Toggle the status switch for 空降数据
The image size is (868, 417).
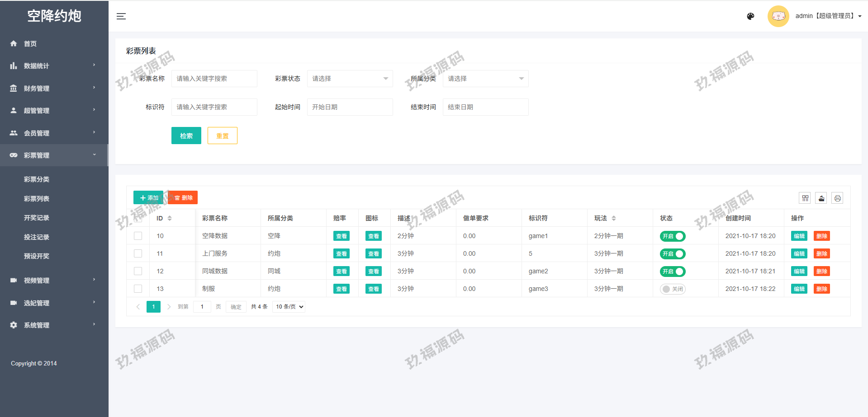click(673, 236)
